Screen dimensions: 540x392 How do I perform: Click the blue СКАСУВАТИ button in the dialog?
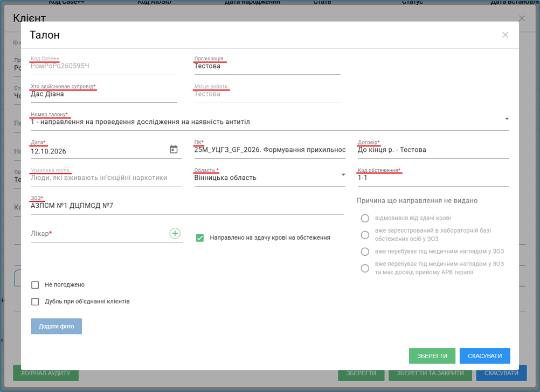tap(485, 356)
